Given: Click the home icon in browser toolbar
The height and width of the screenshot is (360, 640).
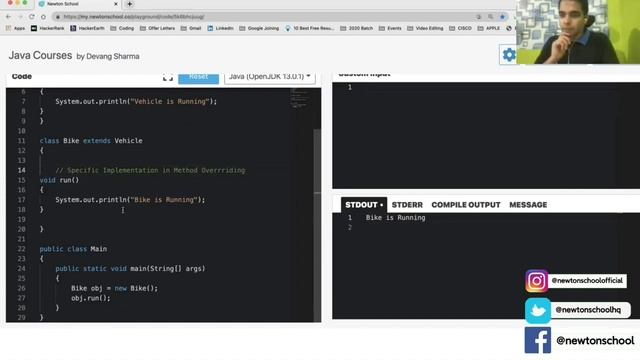Looking at the screenshot, I should click(x=43, y=17).
